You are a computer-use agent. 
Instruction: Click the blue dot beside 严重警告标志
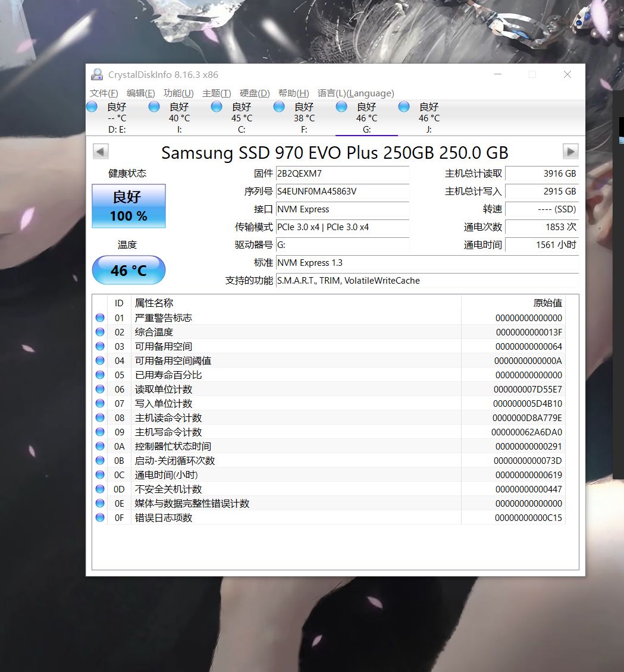click(x=99, y=317)
